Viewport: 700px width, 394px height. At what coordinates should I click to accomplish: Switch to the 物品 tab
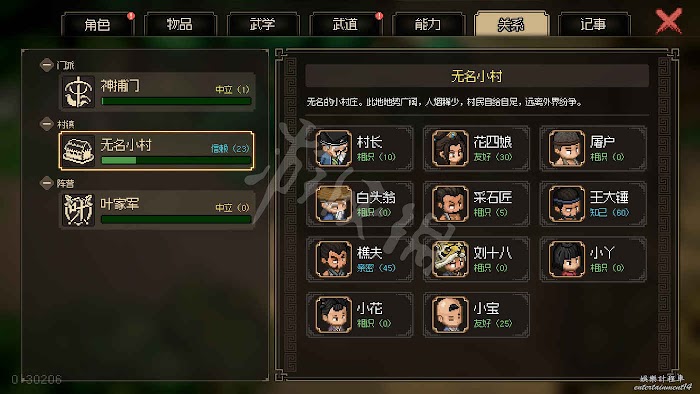click(180, 24)
